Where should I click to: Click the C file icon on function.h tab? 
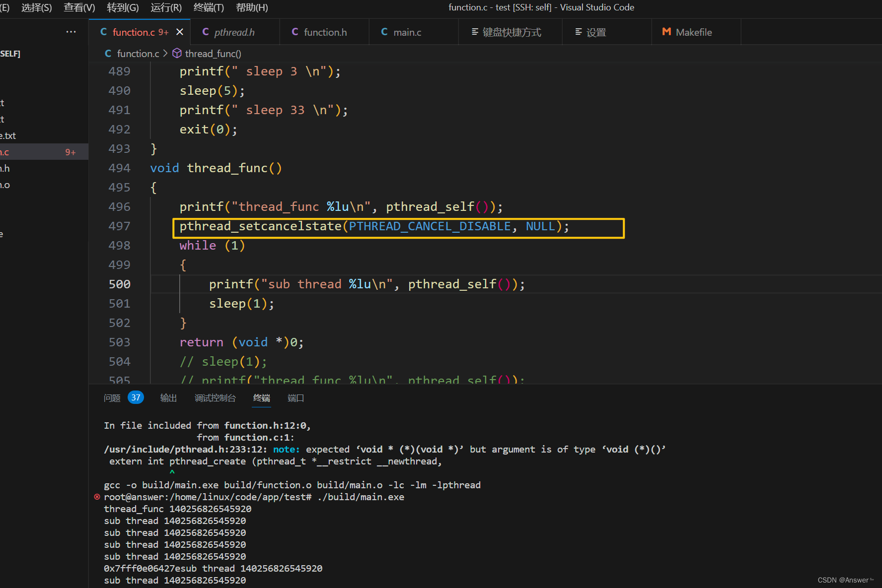pyautogui.click(x=295, y=32)
